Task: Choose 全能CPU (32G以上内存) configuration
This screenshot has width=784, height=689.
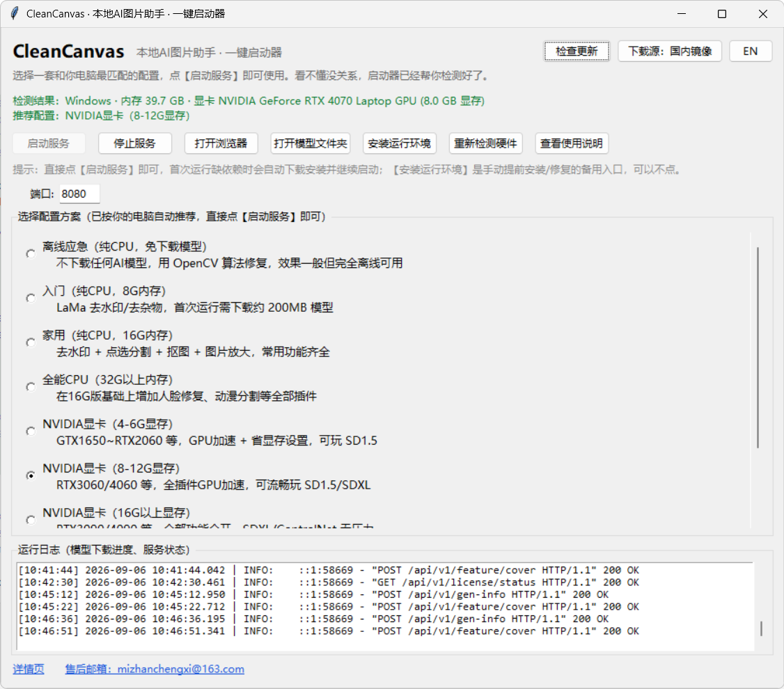Action: 31,387
